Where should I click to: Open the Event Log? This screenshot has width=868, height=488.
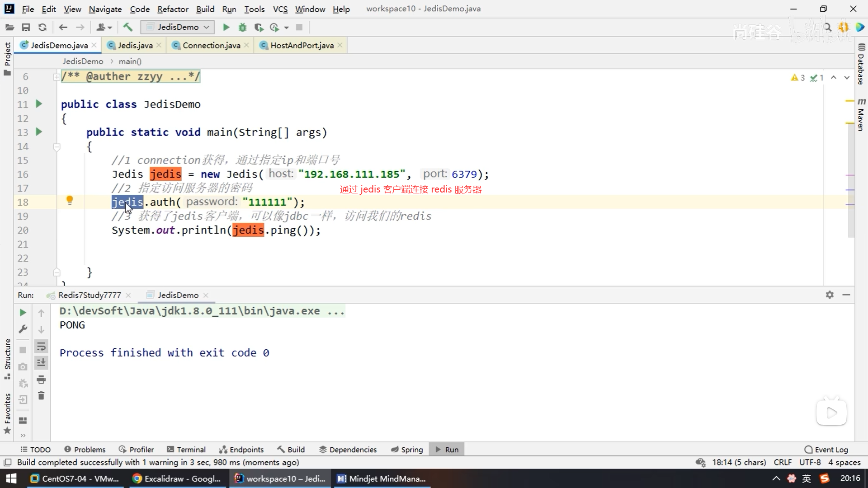pos(826,450)
